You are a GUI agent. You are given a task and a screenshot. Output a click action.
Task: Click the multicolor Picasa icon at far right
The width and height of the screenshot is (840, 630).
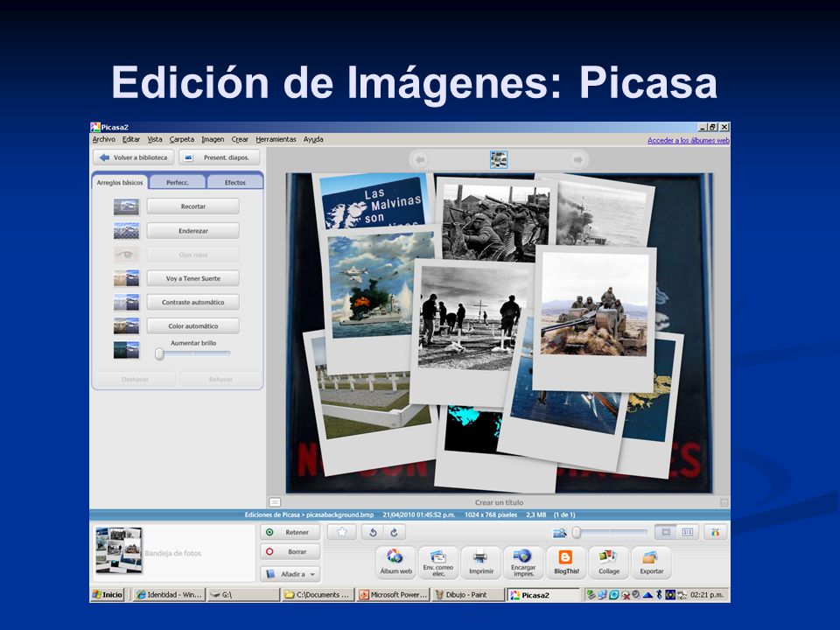pyautogui.click(x=715, y=532)
